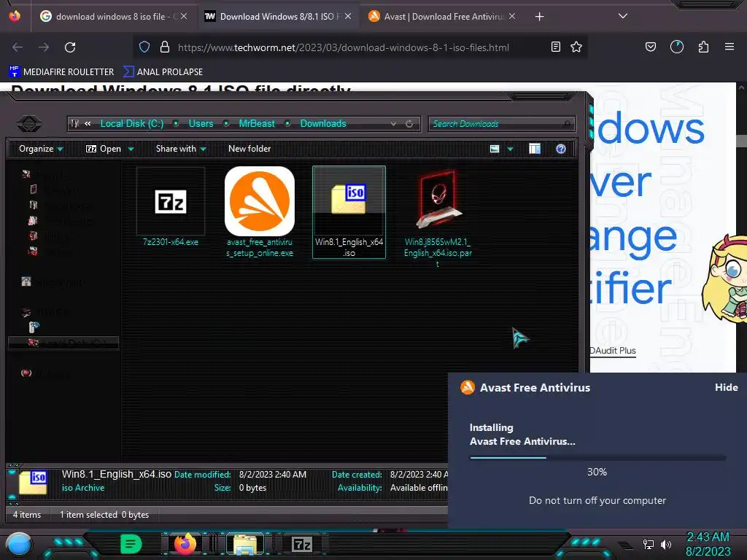This screenshot has width=747, height=560.
Task: Click the Avast logo in the installer popup
Action: (x=468, y=388)
